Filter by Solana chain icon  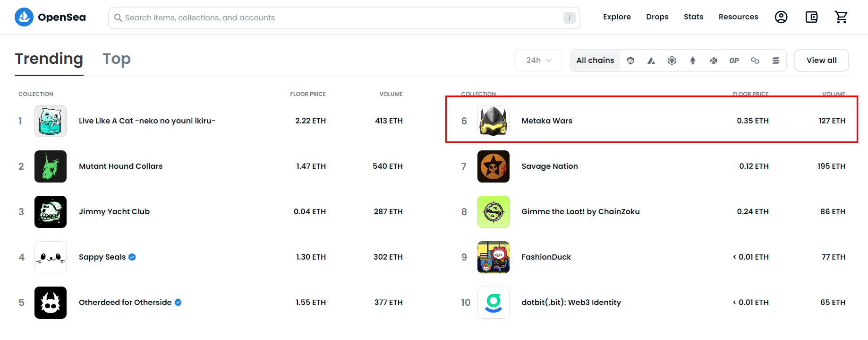coord(776,61)
